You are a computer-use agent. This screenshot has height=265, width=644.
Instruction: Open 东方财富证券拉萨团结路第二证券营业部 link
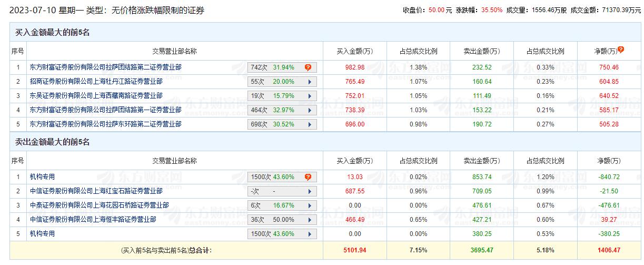tap(106, 67)
